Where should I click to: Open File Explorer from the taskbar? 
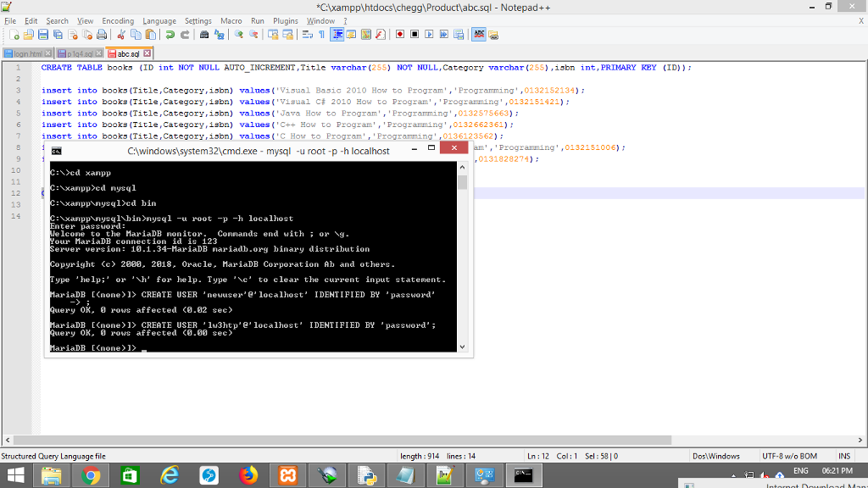(52, 476)
